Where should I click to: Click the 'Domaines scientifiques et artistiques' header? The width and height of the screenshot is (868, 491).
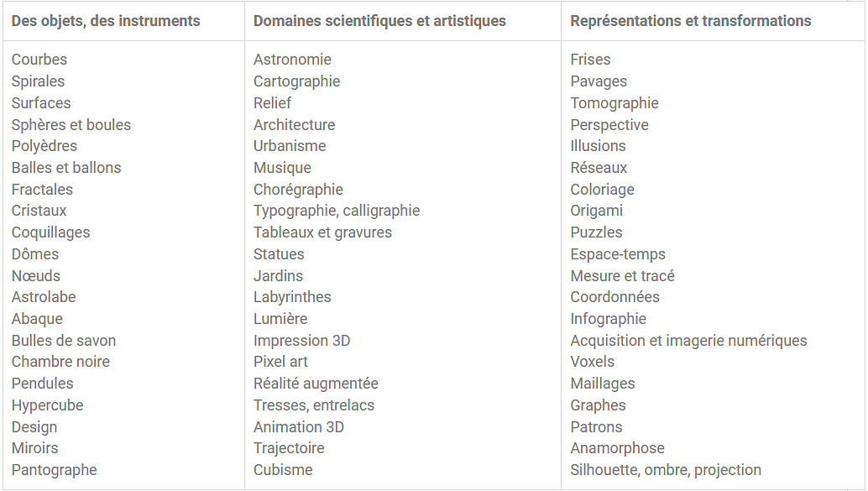point(379,21)
